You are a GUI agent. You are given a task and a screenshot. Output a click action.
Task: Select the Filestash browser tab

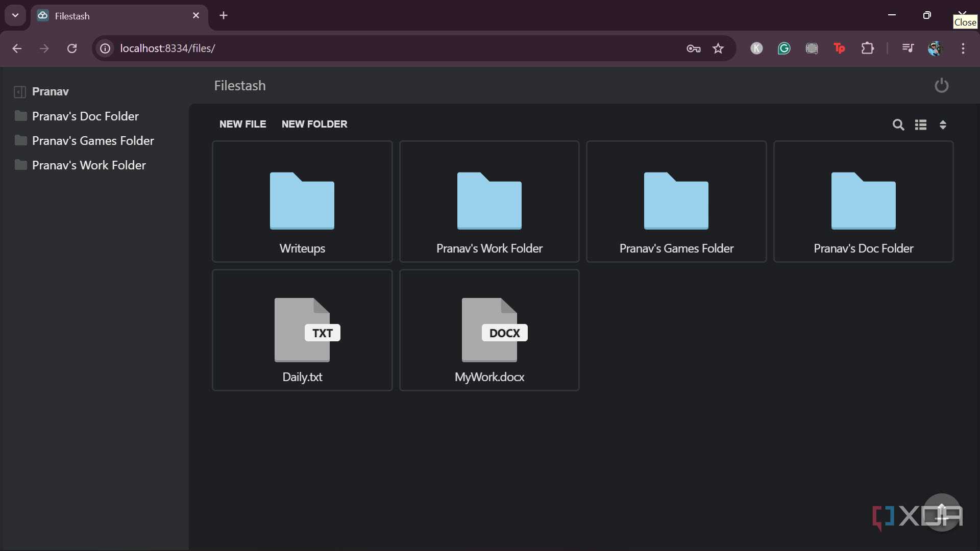pos(119,16)
